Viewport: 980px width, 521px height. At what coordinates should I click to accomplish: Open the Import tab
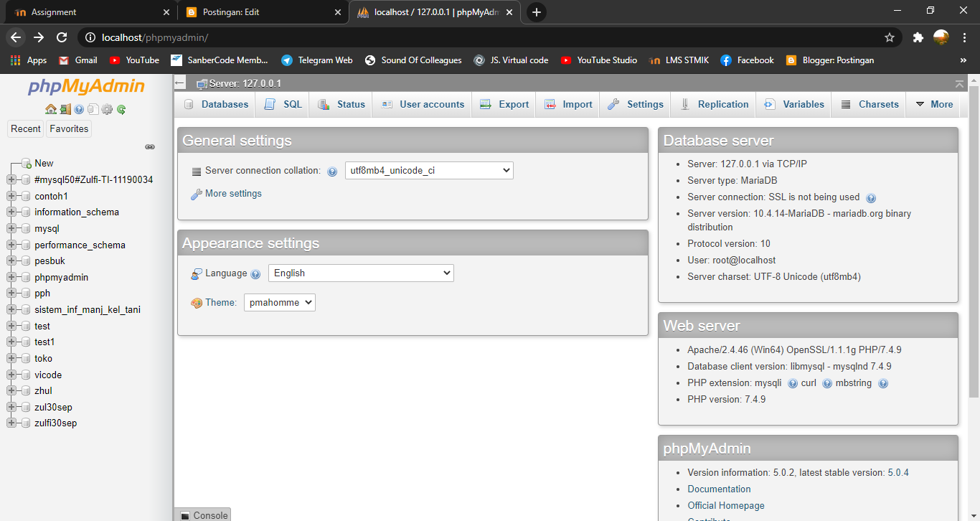[x=567, y=104]
